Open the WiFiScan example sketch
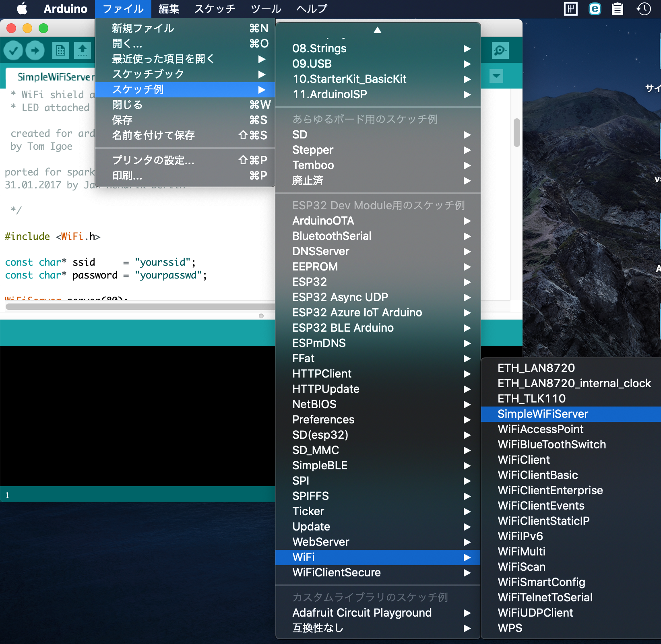 521,567
